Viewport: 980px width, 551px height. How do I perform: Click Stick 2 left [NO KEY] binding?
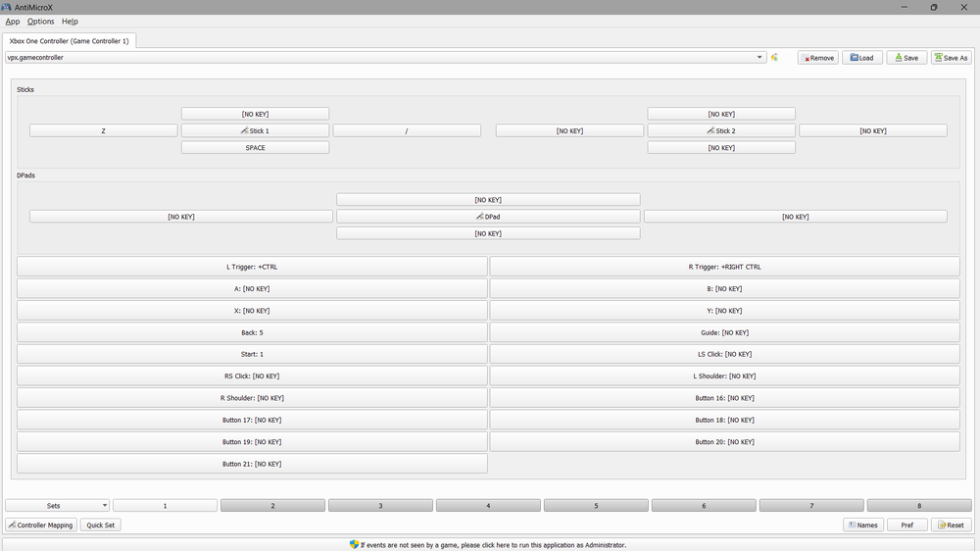(x=569, y=130)
